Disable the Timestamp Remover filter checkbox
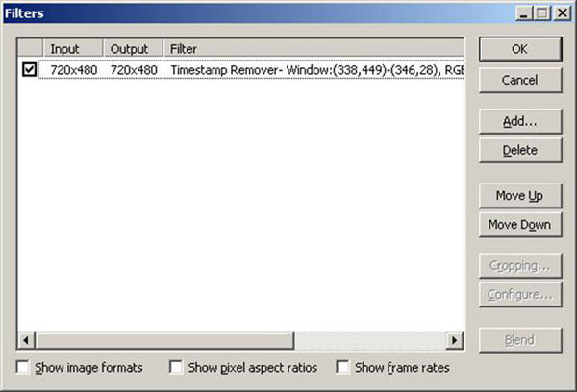This screenshot has height=392, width=577. click(x=29, y=70)
